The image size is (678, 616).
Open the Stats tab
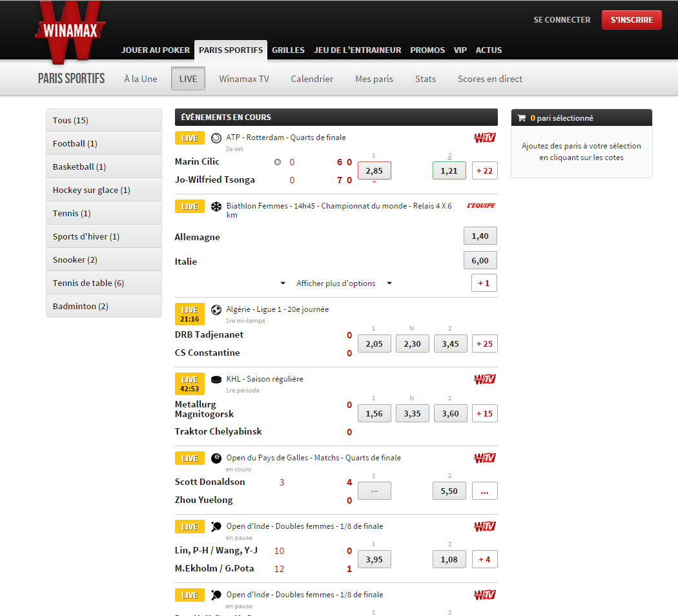426,79
